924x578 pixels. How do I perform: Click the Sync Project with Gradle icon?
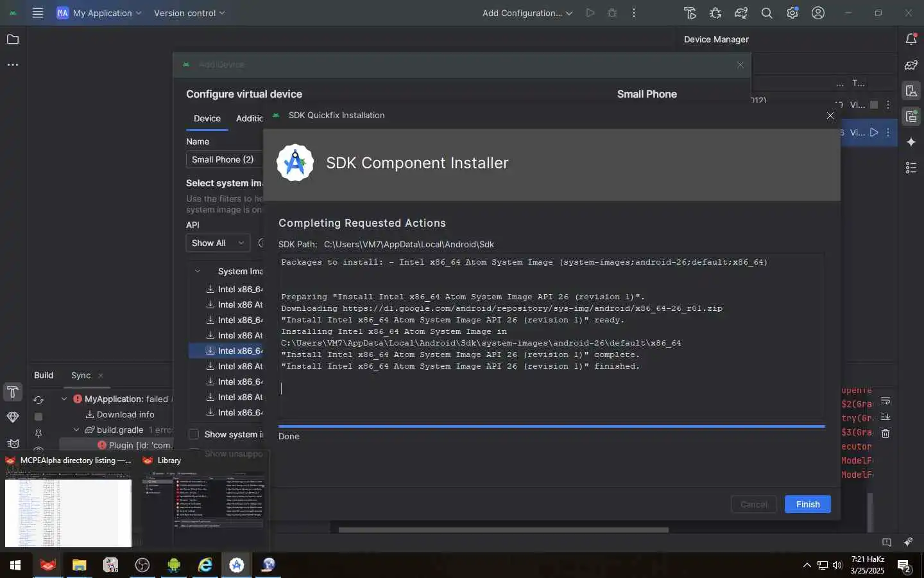coord(741,13)
